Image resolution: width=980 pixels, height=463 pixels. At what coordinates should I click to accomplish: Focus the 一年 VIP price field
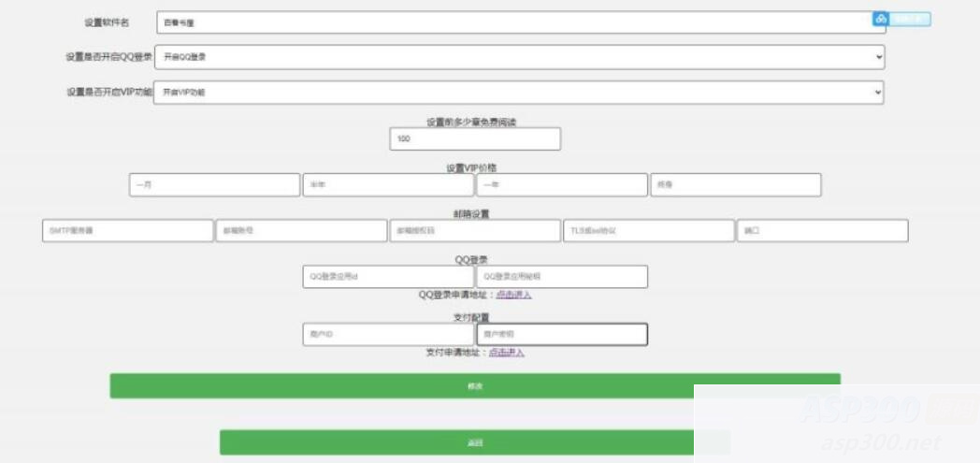pyautogui.click(x=561, y=185)
